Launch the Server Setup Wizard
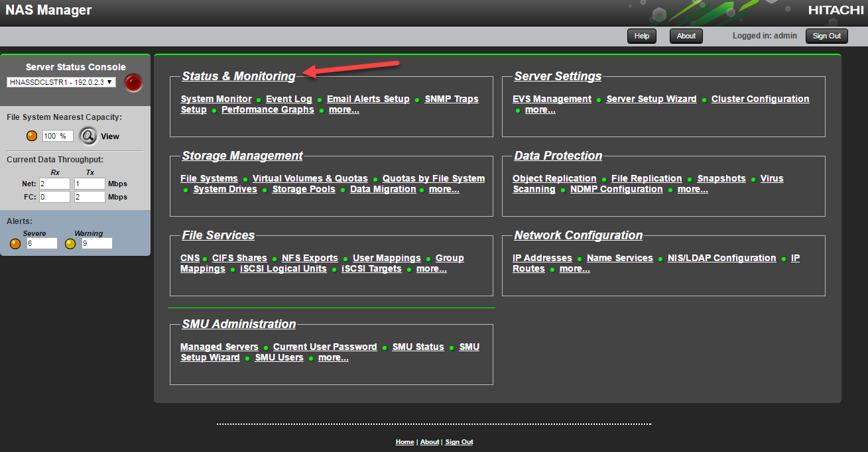This screenshot has height=452, width=868. [x=651, y=99]
